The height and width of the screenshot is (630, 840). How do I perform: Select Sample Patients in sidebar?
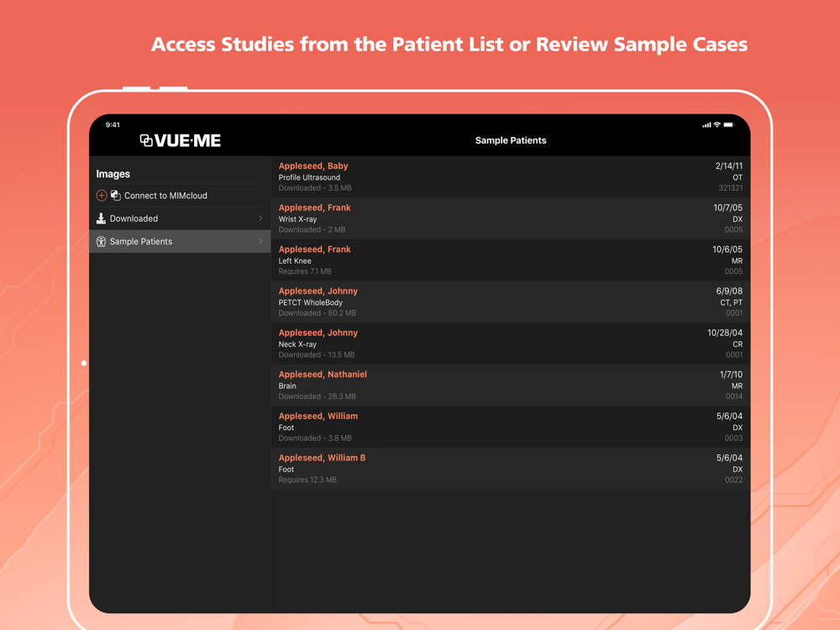coord(180,242)
